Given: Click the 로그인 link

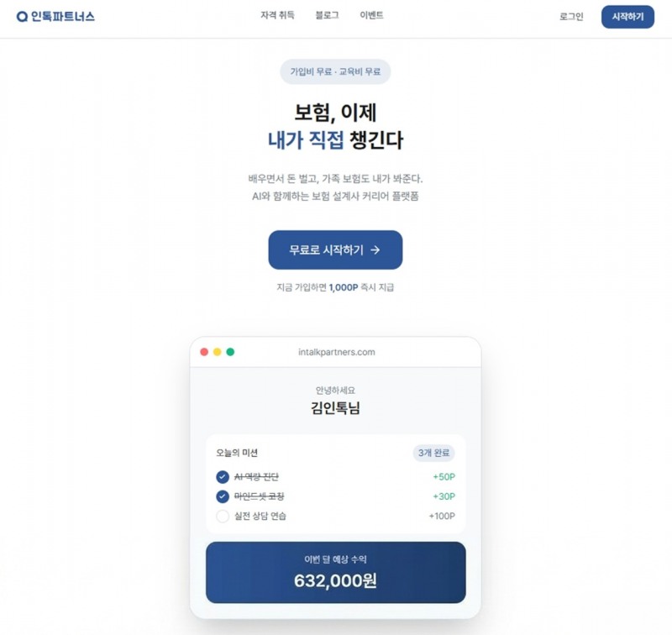Looking at the screenshot, I should tap(570, 14).
